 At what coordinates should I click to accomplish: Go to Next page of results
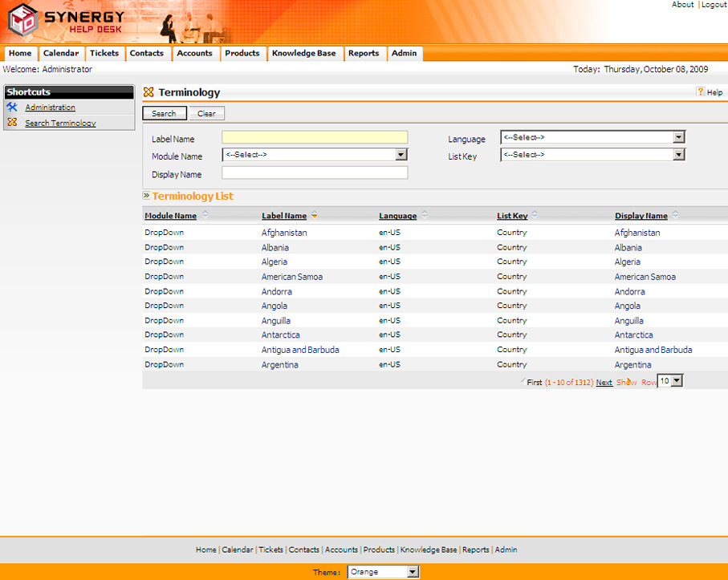[604, 383]
